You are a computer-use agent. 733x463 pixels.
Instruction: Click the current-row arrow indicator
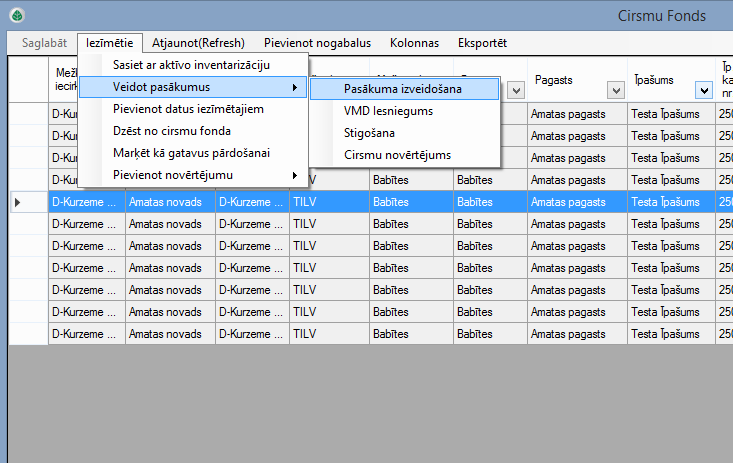coord(18,203)
